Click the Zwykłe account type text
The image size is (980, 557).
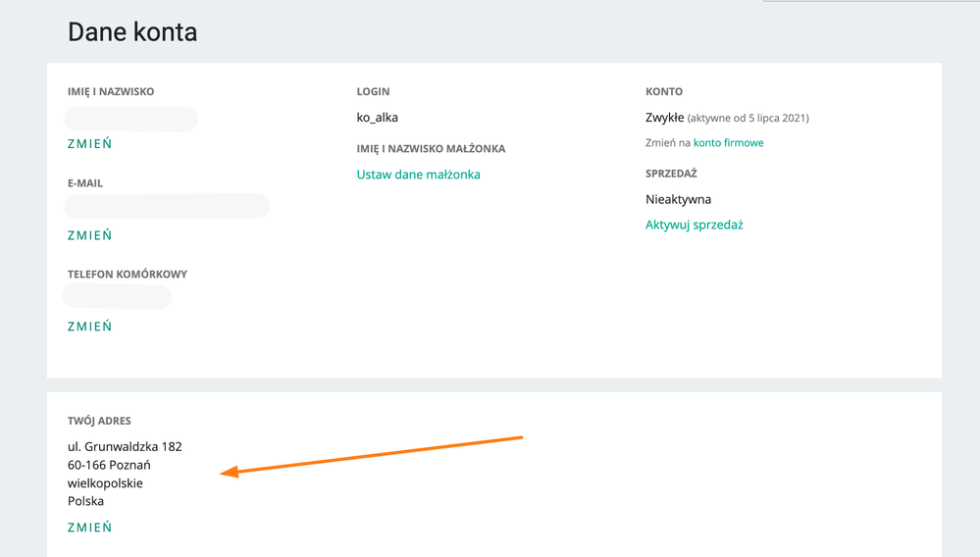pos(664,118)
